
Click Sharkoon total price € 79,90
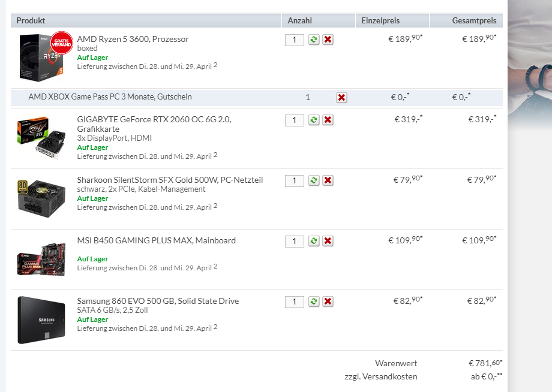pyautogui.click(x=482, y=179)
